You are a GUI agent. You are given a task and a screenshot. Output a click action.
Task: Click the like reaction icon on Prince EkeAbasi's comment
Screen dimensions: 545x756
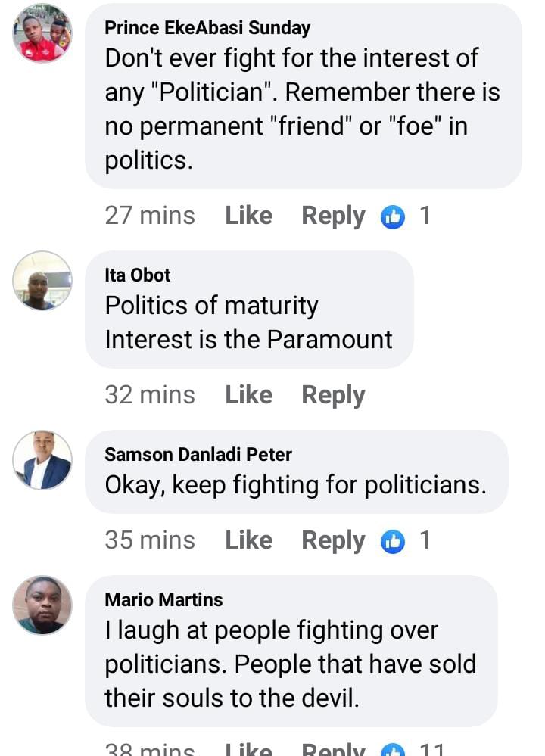392,217
